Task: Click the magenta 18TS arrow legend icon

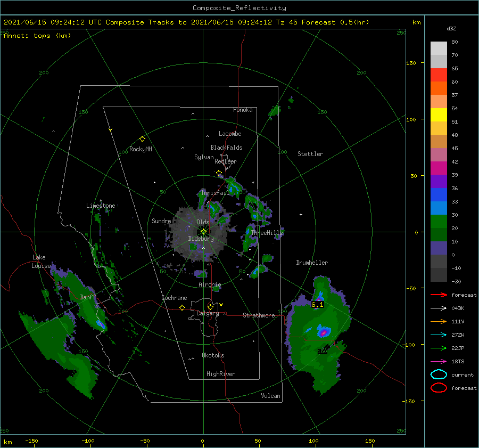Action: tap(439, 362)
